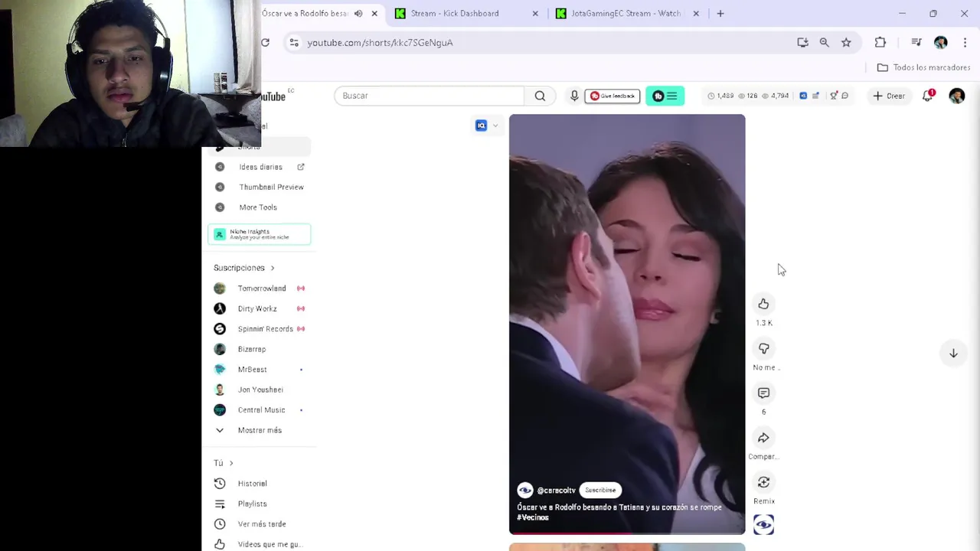Viewport: 980px width, 551px height.
Task: Open Dirty Workz subscription
Action: coord(257,308)
